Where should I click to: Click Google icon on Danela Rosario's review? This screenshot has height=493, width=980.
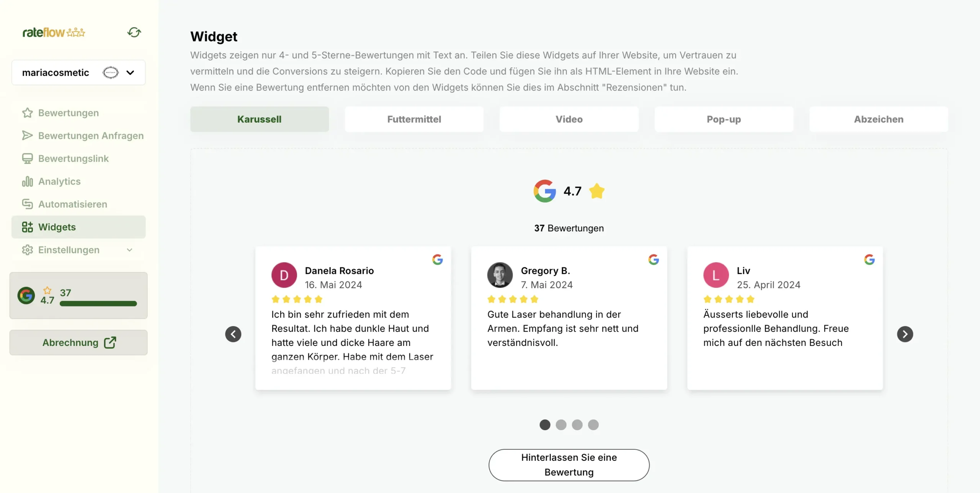pyautogui.click(x=437, y=260)
